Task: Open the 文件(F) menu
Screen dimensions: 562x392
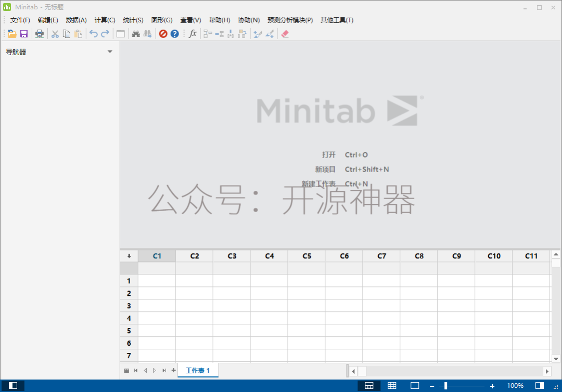Action: [20, 20]
